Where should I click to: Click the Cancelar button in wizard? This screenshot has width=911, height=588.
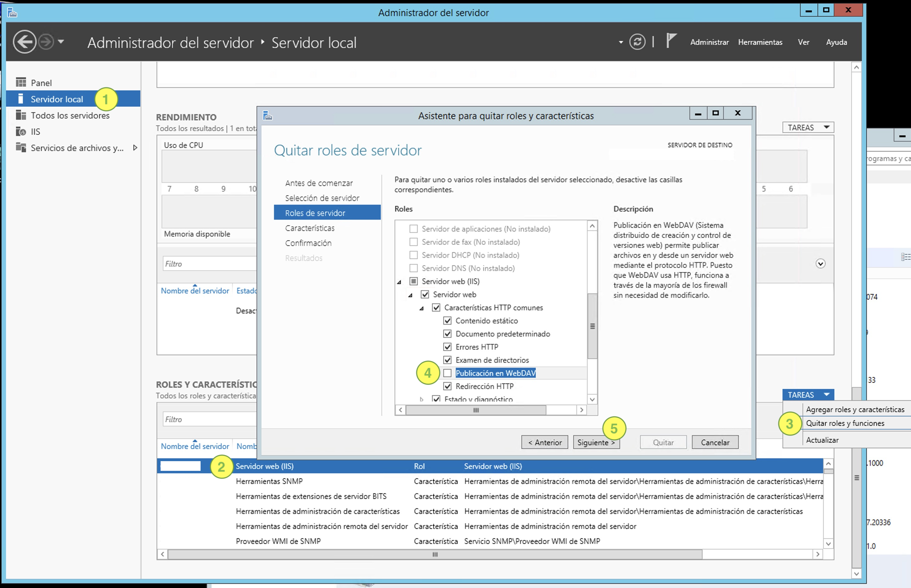coord(715,442)
